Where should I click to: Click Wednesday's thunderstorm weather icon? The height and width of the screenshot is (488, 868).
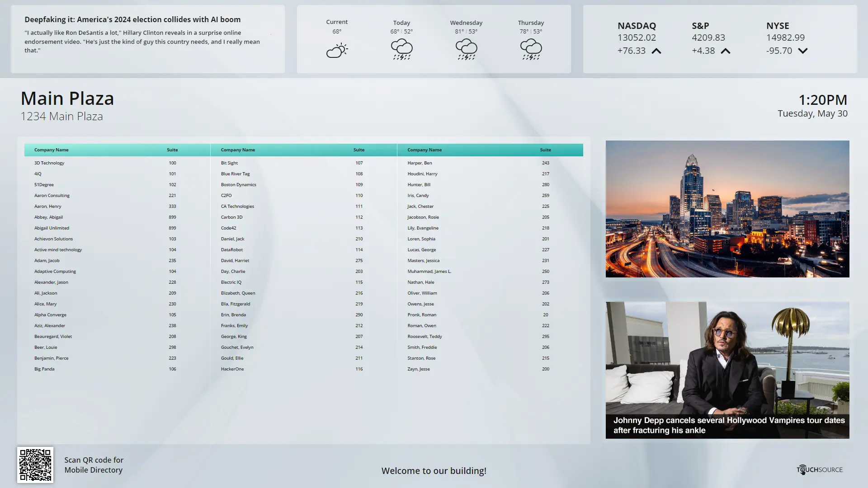tap(466, 49)
